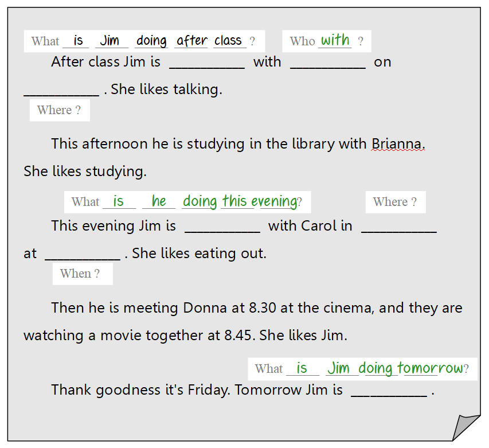
Task: Select the "Where?" box under "She likes talking"
Action: tap(60, 110)
